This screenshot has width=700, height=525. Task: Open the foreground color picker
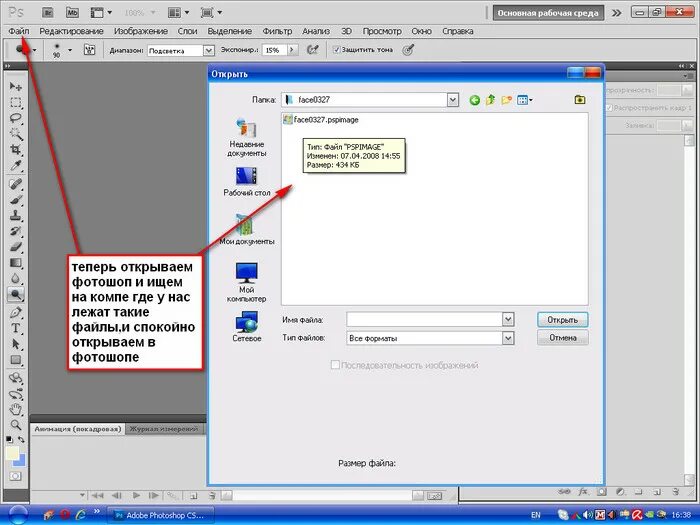[x=12, y=453]
